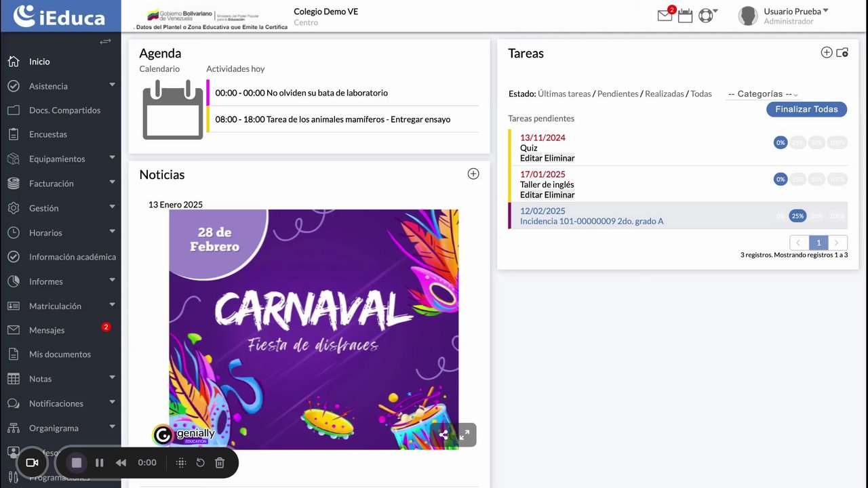868x488 pixels.
Task: Filter tasks by Realizadas
Action: [x=665, y=94]
